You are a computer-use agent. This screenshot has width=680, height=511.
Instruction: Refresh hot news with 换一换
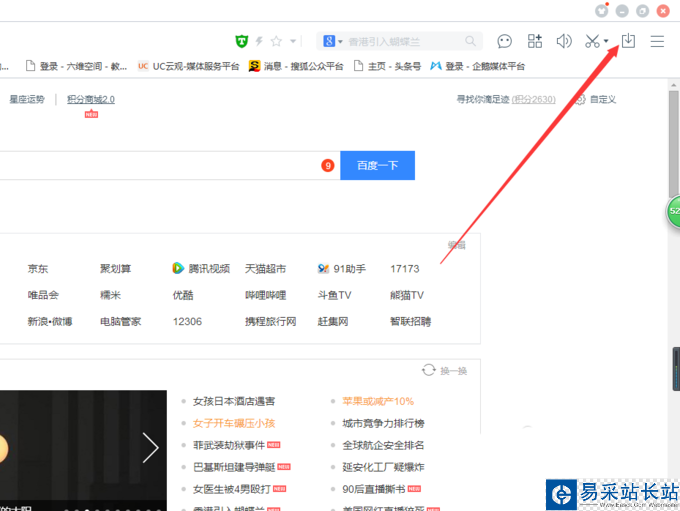(x=445, y=370)
